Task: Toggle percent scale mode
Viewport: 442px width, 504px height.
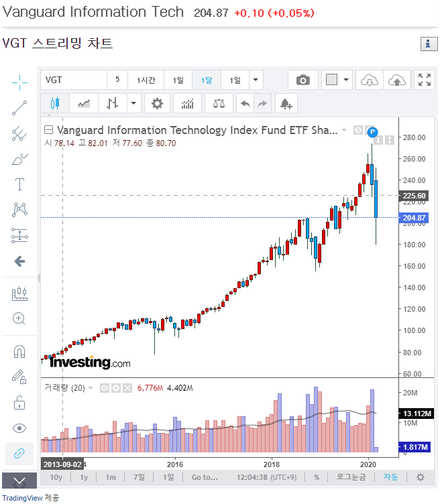Action: click(x=317, y=477)
